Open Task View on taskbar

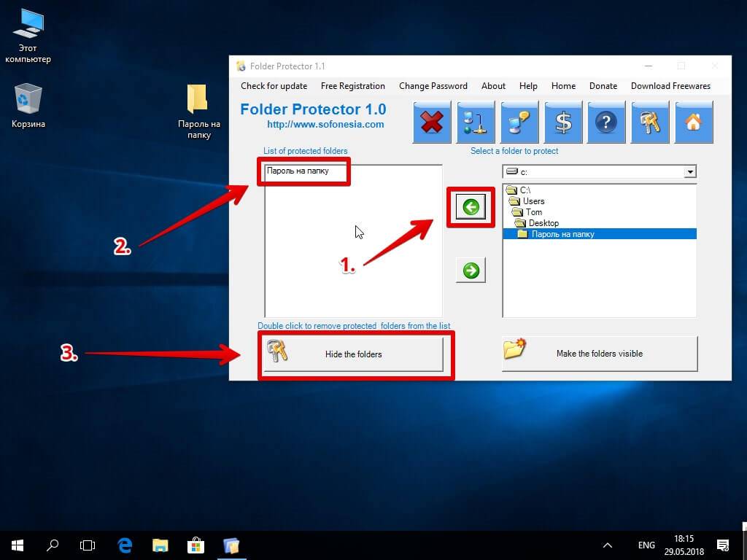pyautogui.click(x=88, y=545)
